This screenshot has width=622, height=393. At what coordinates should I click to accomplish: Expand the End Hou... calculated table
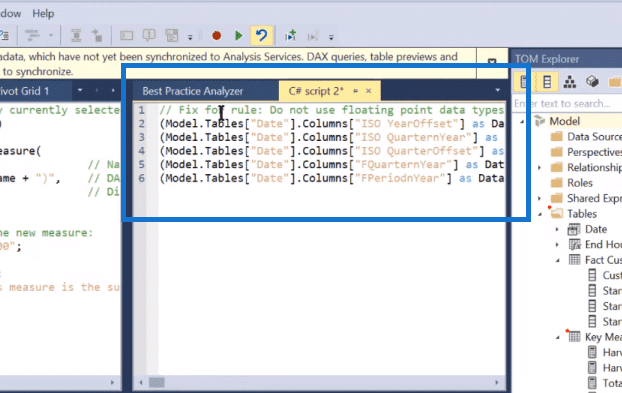(x=557, y=245)
